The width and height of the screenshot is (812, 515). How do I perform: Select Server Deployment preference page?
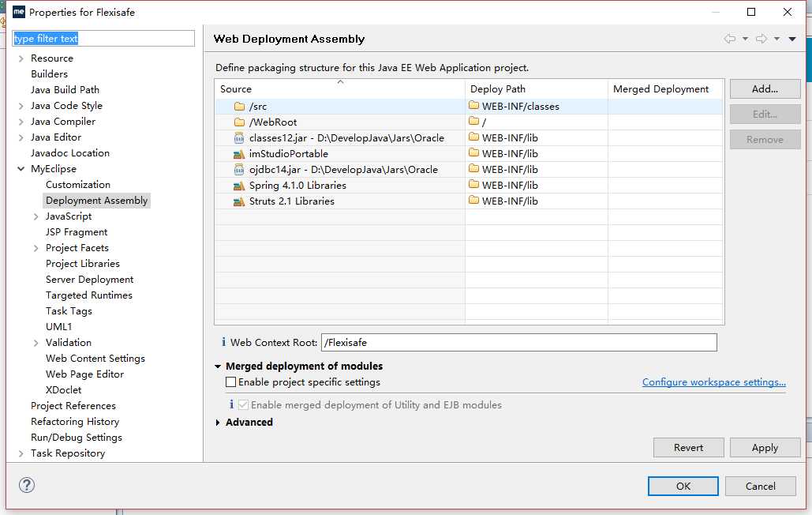click(89, 280)
